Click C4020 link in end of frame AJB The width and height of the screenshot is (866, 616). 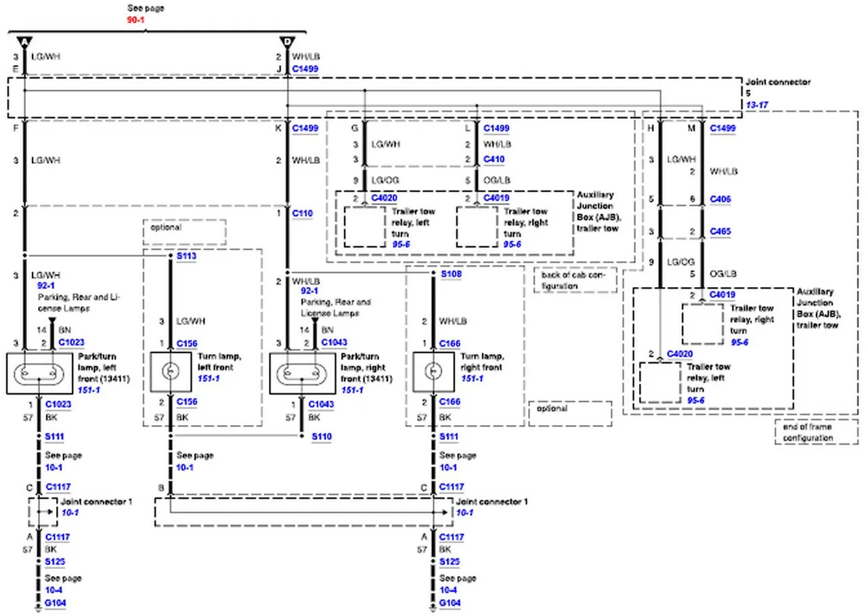click(680, 353)
